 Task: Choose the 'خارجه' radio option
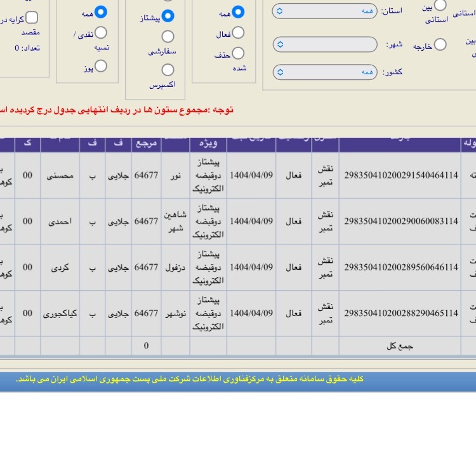[x=440, y=44]
